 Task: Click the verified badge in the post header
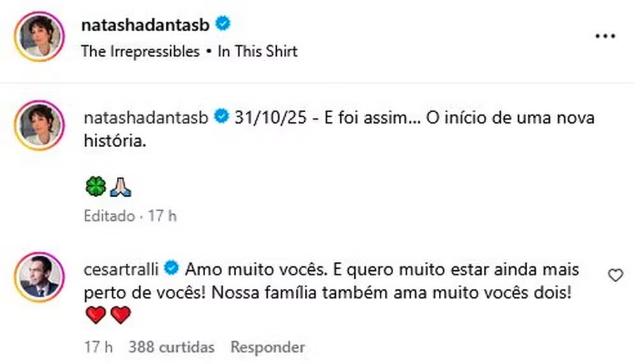[x=223, y=24]
